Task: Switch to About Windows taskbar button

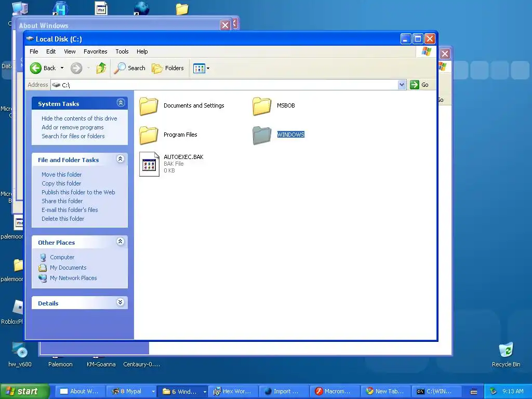Action: click(x=80, y=392)
